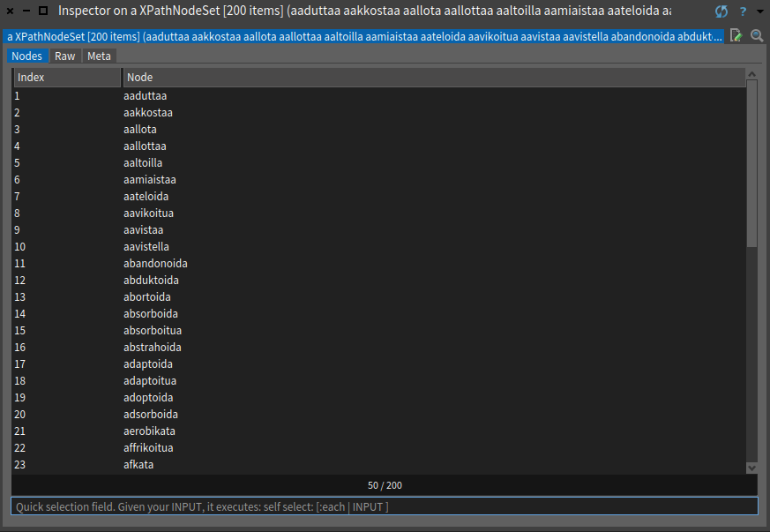Click the vertical scrollbar thumb
Image resolution: width=770 pixels, height=532 pixels.
click(751, 163)
